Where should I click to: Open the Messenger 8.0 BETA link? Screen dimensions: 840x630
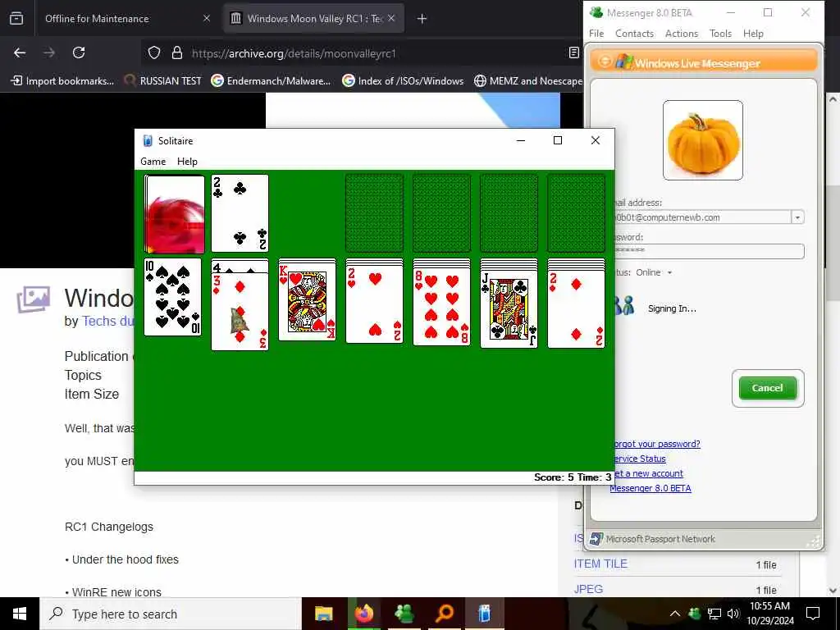pyautogui.click(x=651, y=488)
